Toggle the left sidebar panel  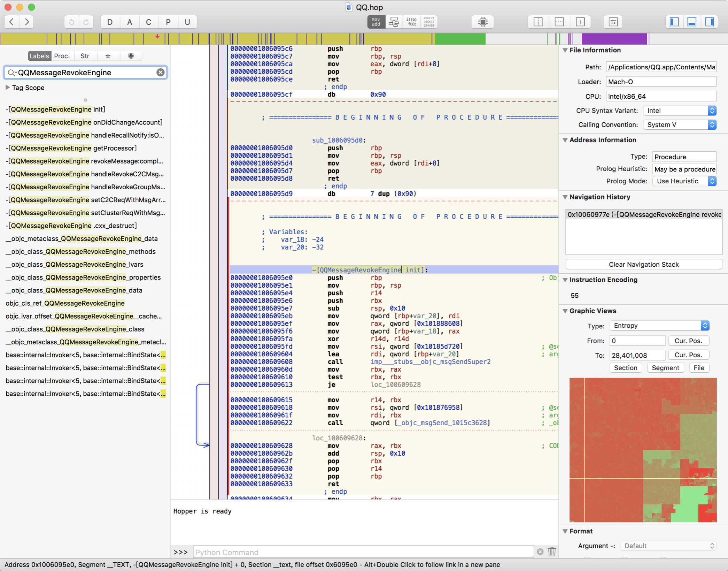[x=674, y=22]
